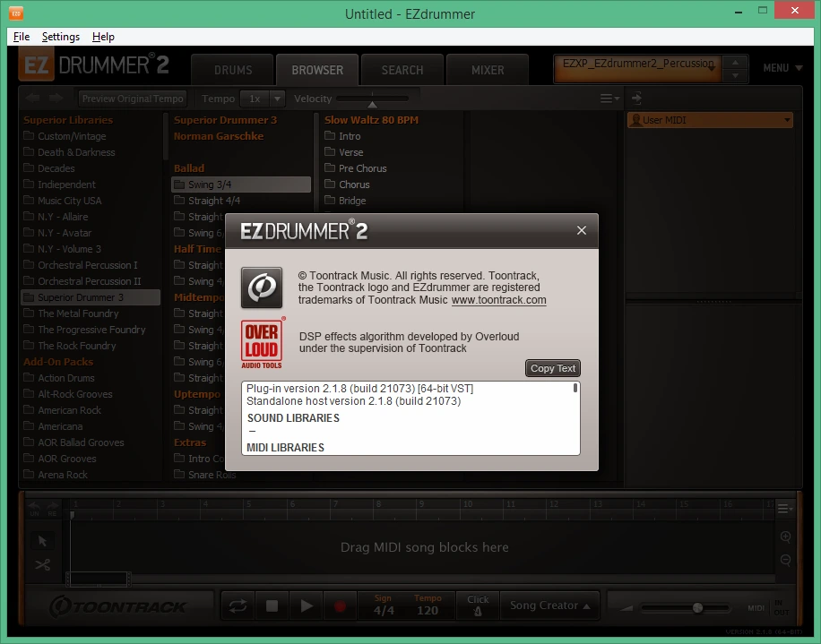Open the www.toontrack.com link
821x644 pixels.
[x=498, y=300]
